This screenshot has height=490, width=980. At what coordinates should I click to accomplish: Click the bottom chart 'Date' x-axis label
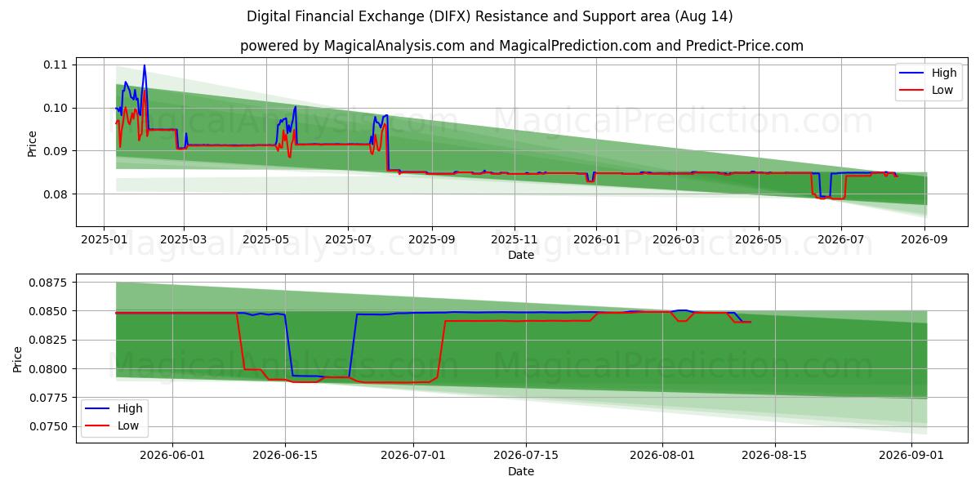(521, 471)
